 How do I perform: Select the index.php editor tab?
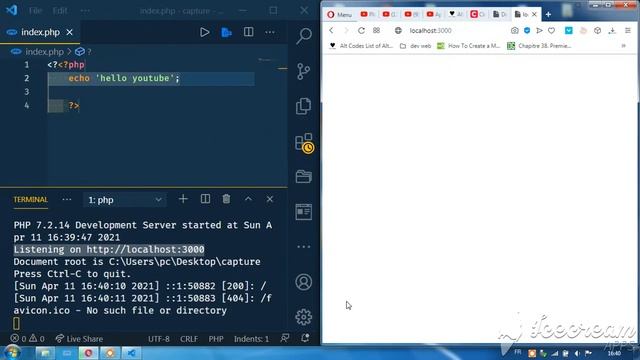coord(40,32)
